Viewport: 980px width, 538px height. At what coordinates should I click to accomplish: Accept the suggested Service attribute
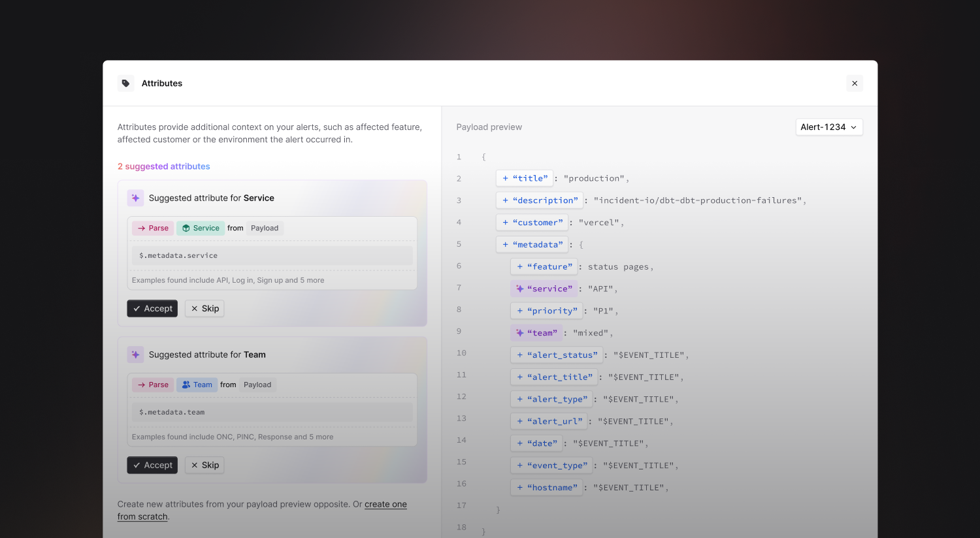tap(152, 308)
